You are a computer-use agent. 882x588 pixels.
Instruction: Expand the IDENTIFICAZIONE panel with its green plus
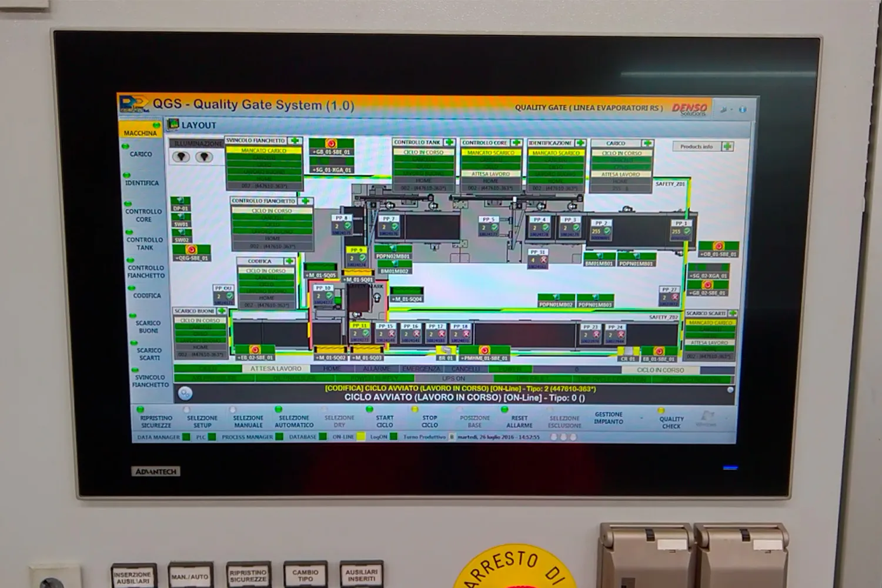(x=580, y=143)
